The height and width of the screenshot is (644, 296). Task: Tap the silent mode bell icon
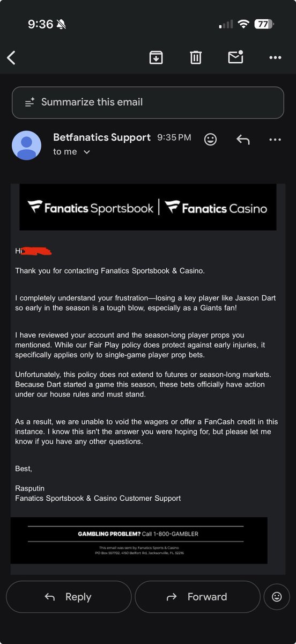[62, 24]
